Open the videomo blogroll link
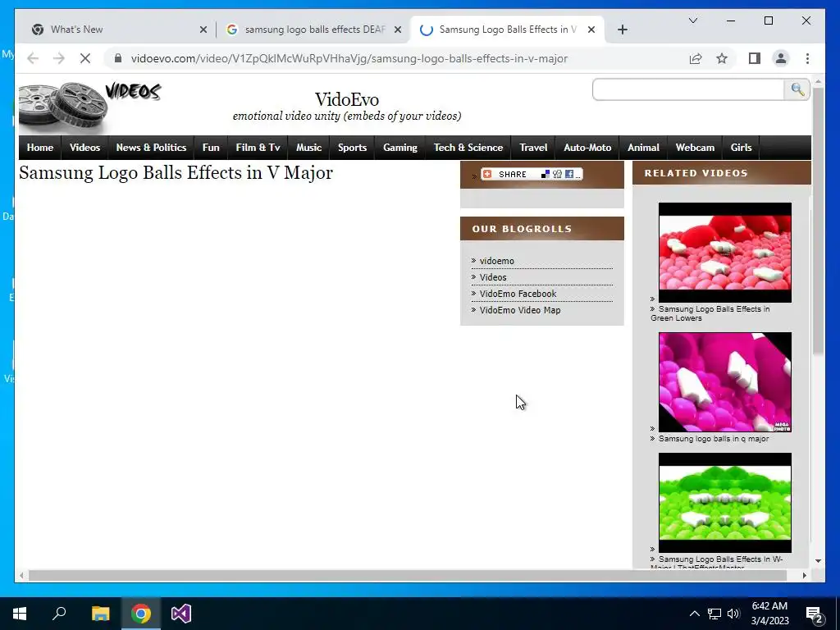 point(496,261)
